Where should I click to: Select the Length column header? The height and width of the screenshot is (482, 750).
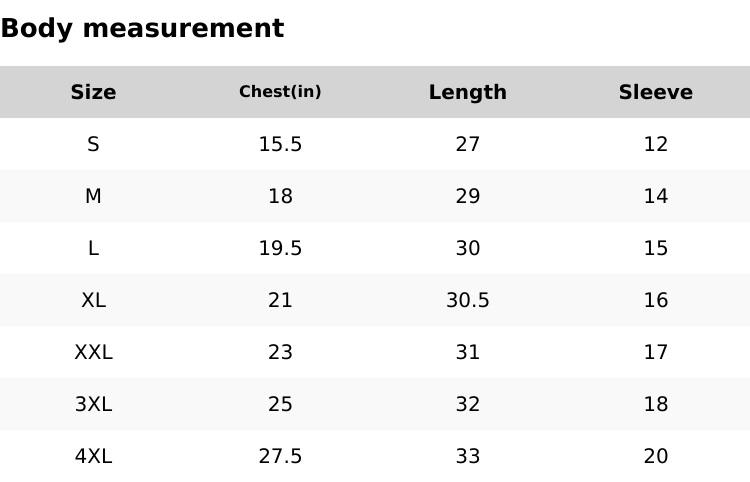click(467, 92)
